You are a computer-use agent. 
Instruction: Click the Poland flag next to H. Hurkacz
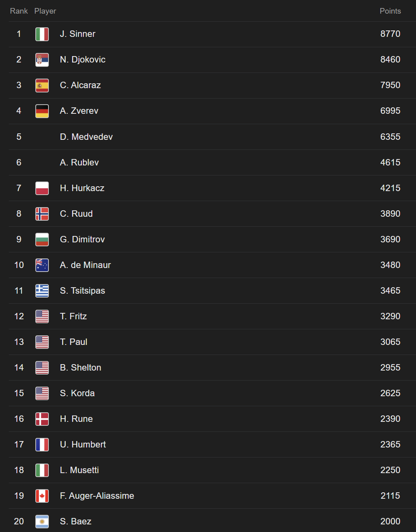click(42, 188)
